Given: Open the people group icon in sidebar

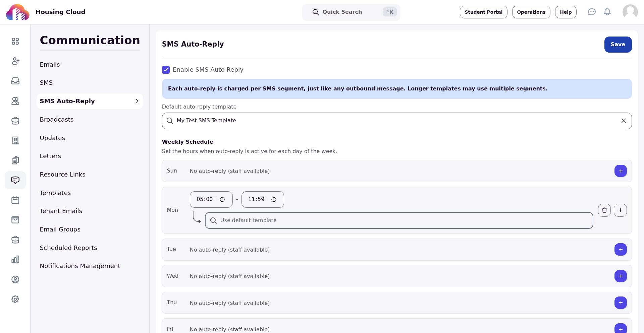Looking at the screenshot, I should pyautogui.click(x=15, y=101).
